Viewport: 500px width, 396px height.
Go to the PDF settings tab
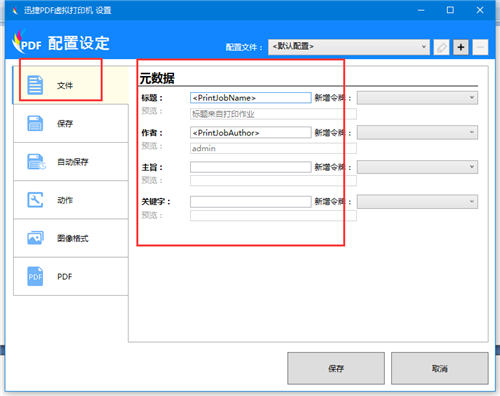[71, 276]
